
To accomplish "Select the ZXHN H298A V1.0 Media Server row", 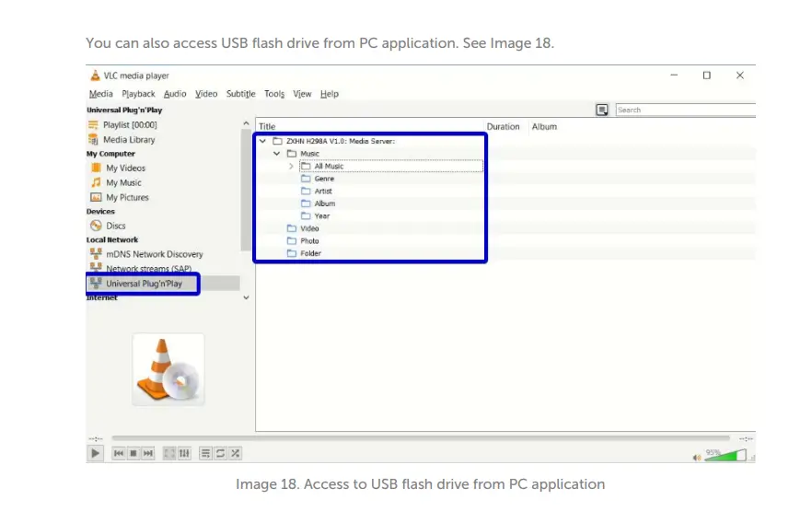I will [x=341, y=141].
